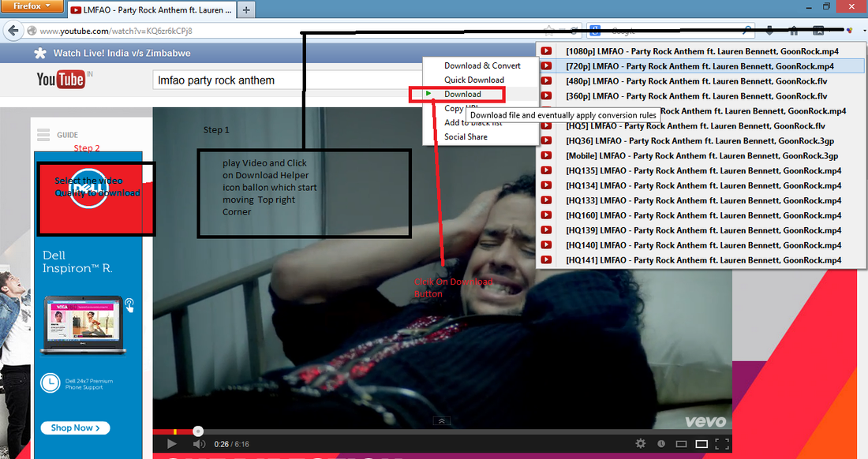Screen dimensions: 868x459
Task: Click the video progress bar scrubber
Action: click(197, 431)
